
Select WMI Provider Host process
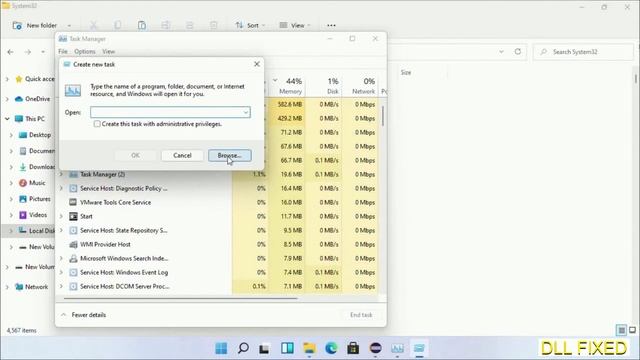coord(105,244)
